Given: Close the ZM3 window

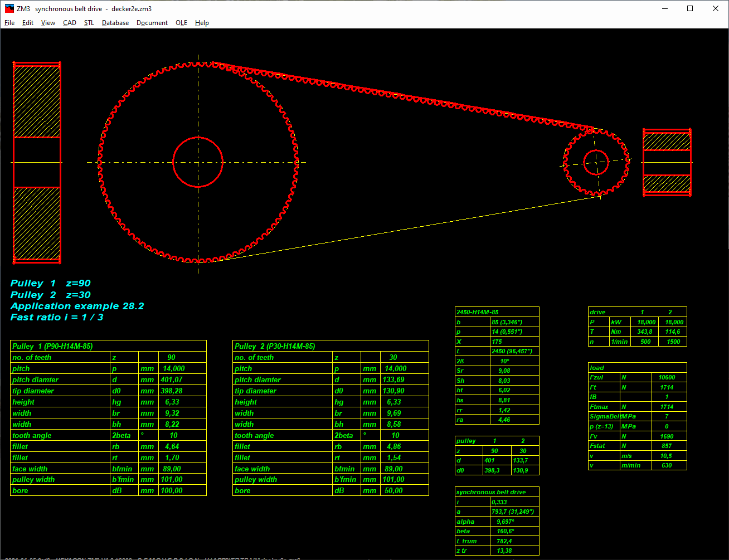Looking at the screenshot, I should [x=716, y=8].
